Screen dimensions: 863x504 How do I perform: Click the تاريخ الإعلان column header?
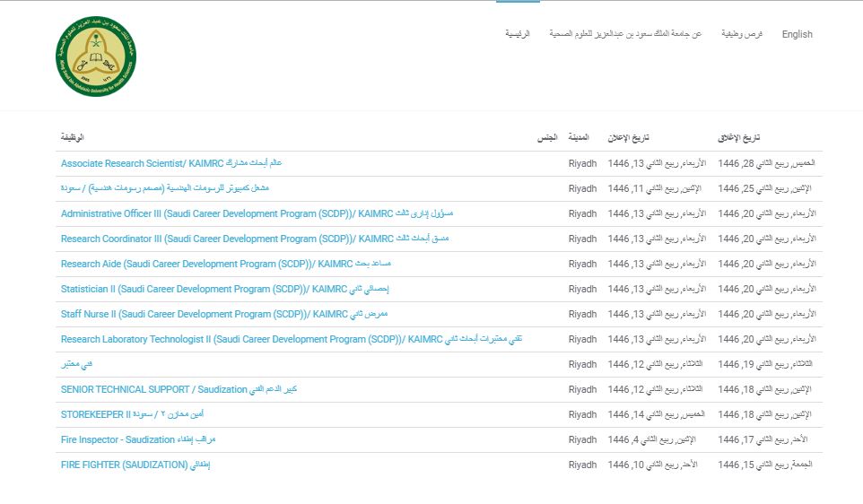coord(628,138)
